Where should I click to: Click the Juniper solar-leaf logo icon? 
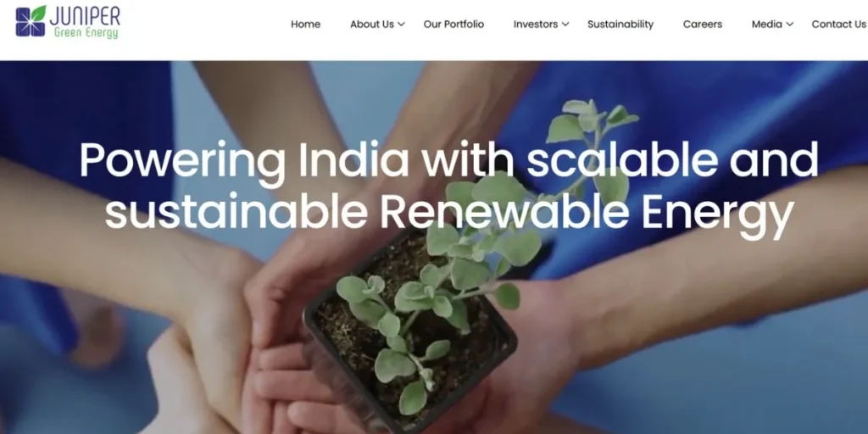click(x=31, y=21)
